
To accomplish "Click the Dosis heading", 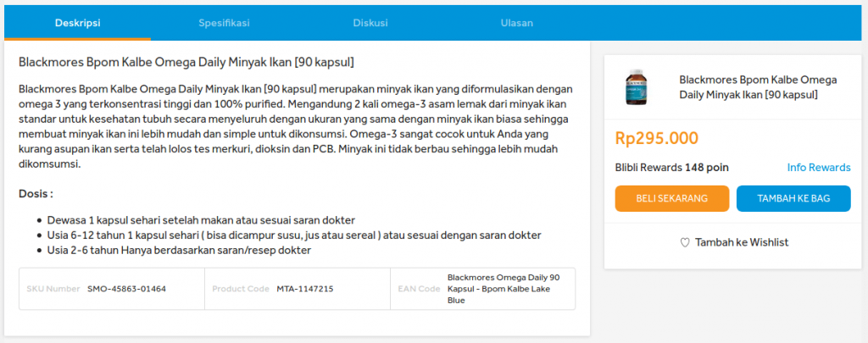I will coord(36,194).
